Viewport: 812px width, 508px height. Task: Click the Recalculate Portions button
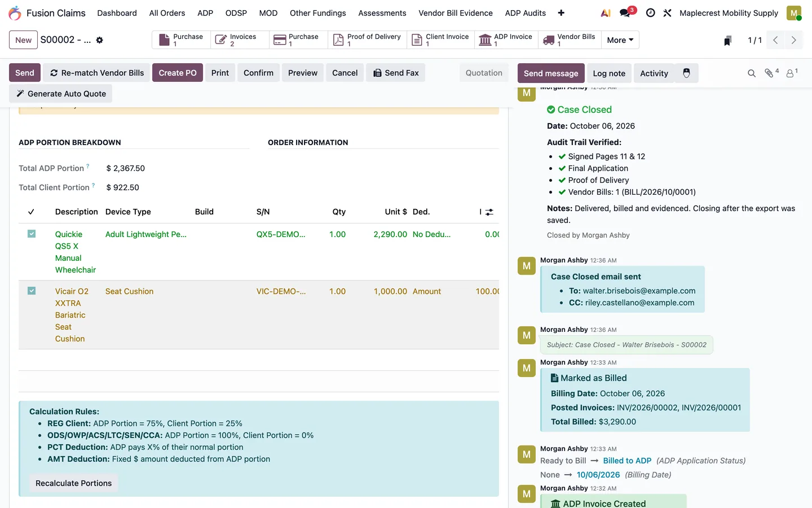tap(74, 483)
